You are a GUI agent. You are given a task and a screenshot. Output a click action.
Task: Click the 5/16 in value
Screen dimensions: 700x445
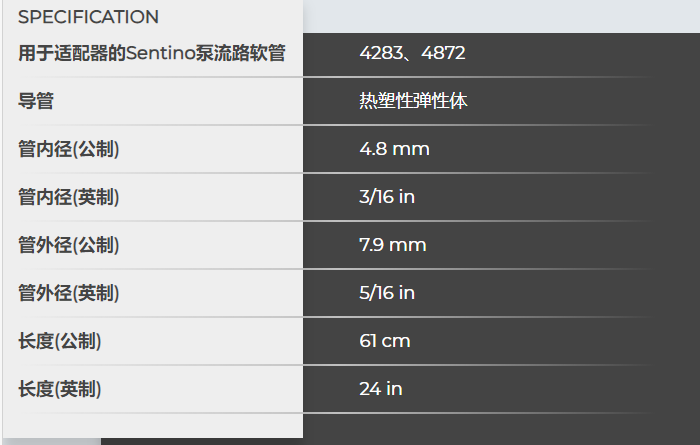387,293
